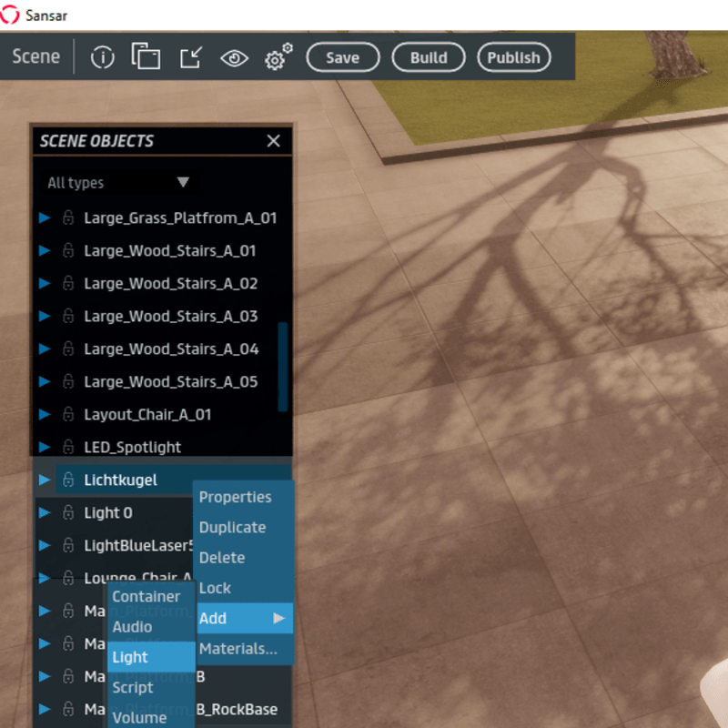The height and width of the screenshot is (728, 728).
Task: Click the import/export arrow icon
Action: coord(190,57)
